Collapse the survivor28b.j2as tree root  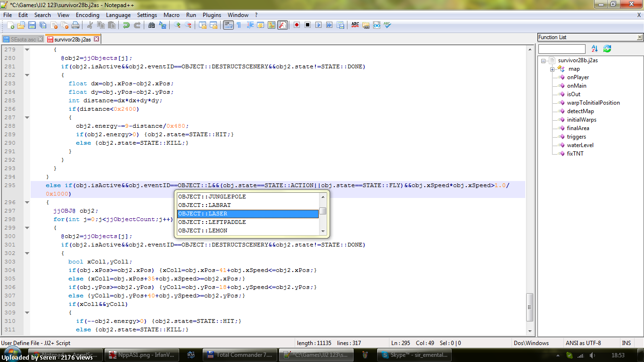tap(544, 61)
